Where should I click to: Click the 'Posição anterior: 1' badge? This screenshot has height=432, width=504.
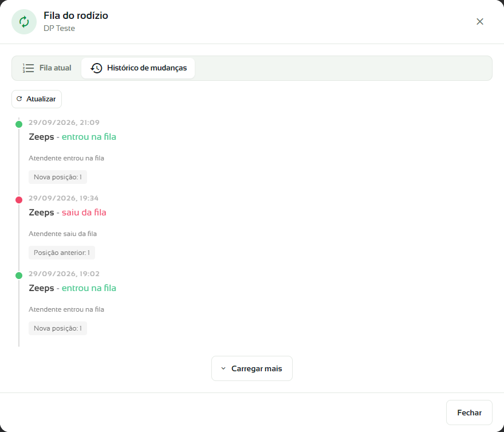pyautogui.click(x=62, y=253)
